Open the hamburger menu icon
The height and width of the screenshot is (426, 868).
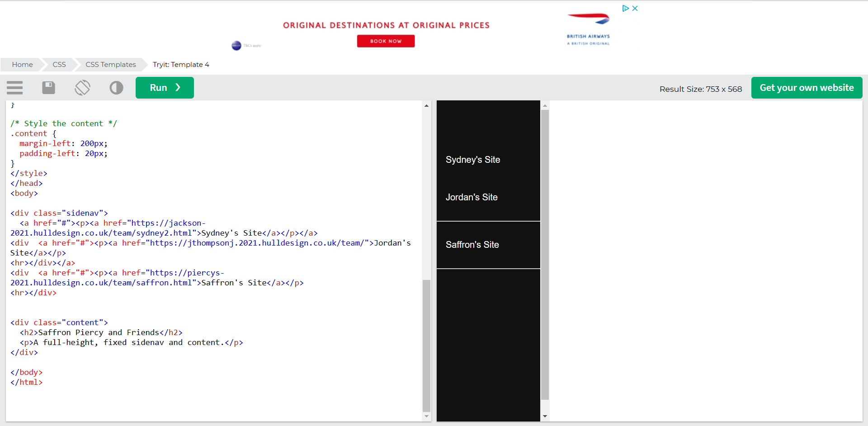pos(15,88)
